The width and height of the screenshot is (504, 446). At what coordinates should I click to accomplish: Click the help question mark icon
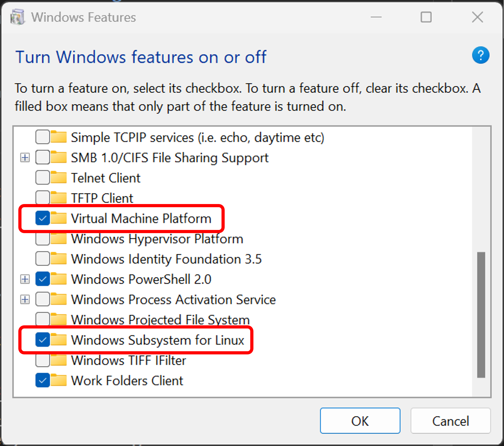[x=481, y=55]
